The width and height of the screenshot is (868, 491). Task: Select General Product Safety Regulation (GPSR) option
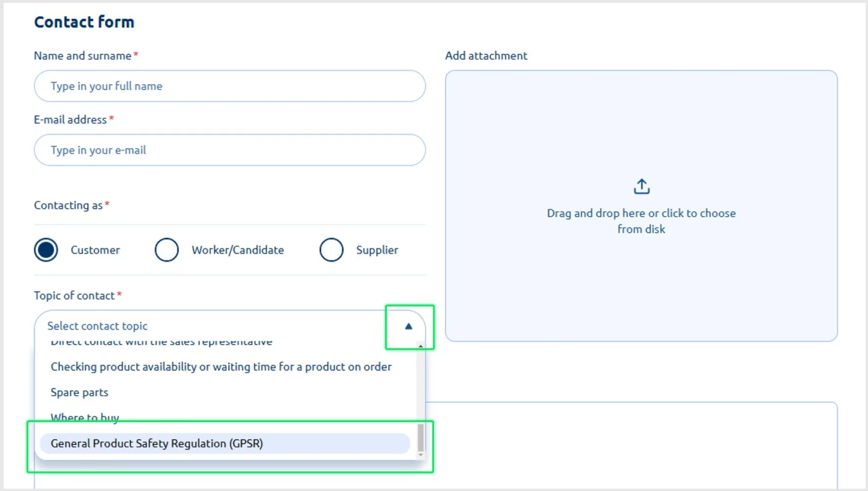point(157,444)
